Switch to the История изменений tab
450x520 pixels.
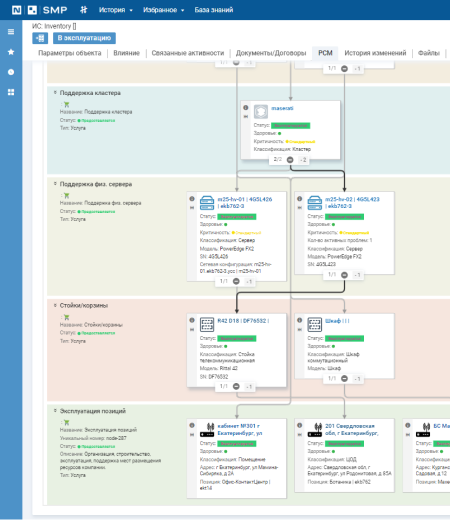point(375,53)
